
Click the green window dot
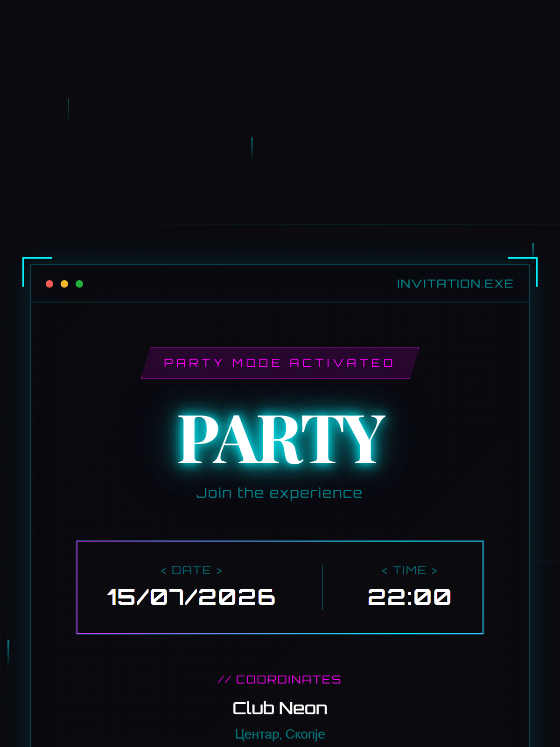tap(79, 284)
